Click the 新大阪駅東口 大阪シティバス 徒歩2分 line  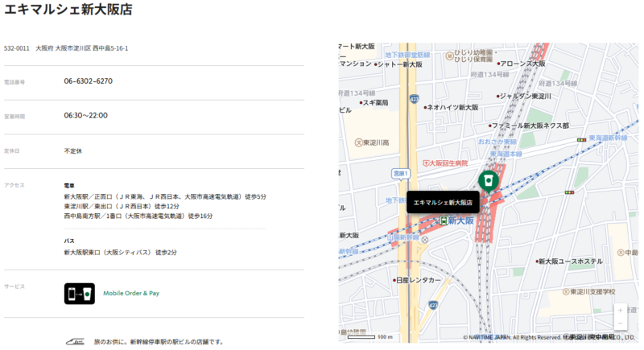(120, 253)
